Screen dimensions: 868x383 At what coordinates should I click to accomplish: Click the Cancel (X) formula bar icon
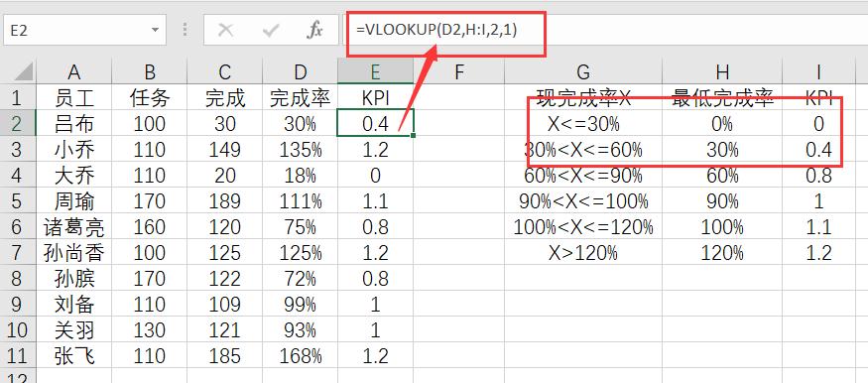225,30
